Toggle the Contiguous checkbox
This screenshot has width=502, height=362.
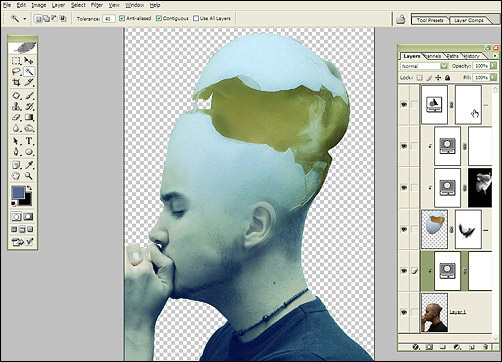pos(159,18)
